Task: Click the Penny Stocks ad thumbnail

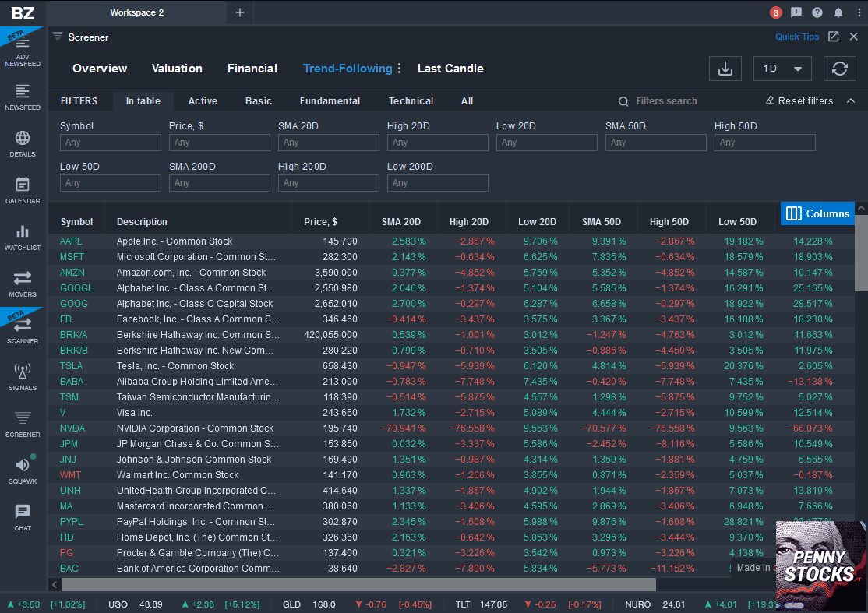Action: pos(821,565)
